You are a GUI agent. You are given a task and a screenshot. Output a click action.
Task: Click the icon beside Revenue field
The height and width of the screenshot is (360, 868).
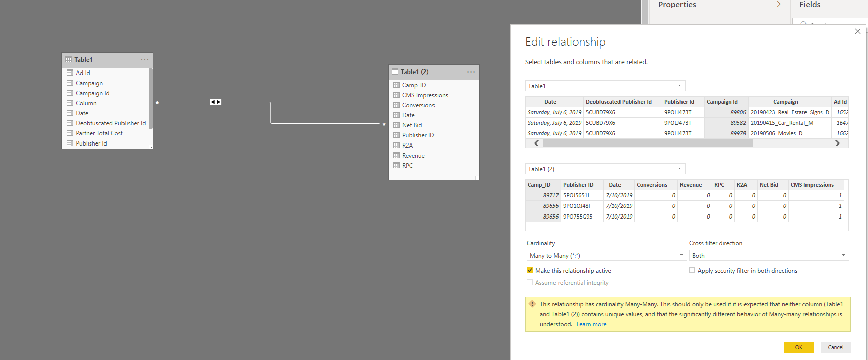click(396, 156)
